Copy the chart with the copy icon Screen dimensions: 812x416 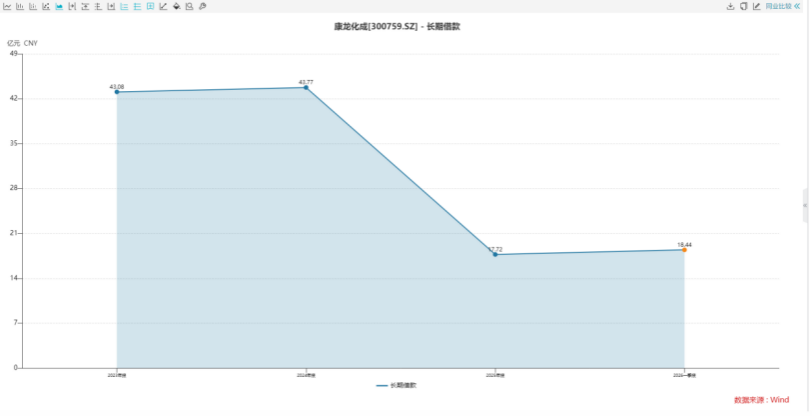click(x=744, y=6)
